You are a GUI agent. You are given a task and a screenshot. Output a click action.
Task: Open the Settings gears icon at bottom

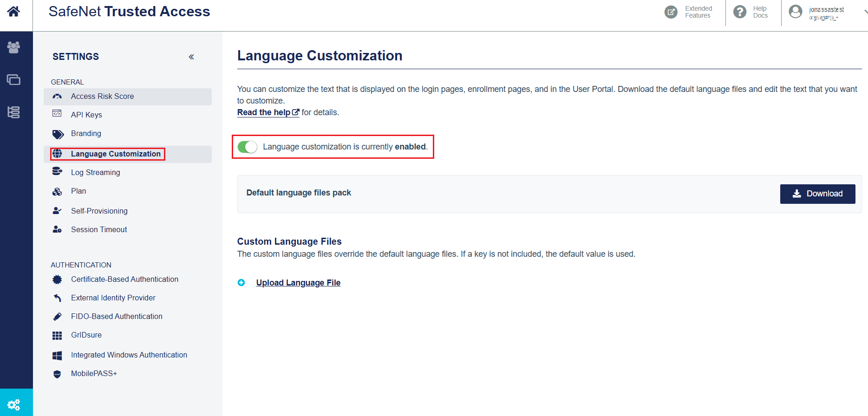(x=14, y=404)
